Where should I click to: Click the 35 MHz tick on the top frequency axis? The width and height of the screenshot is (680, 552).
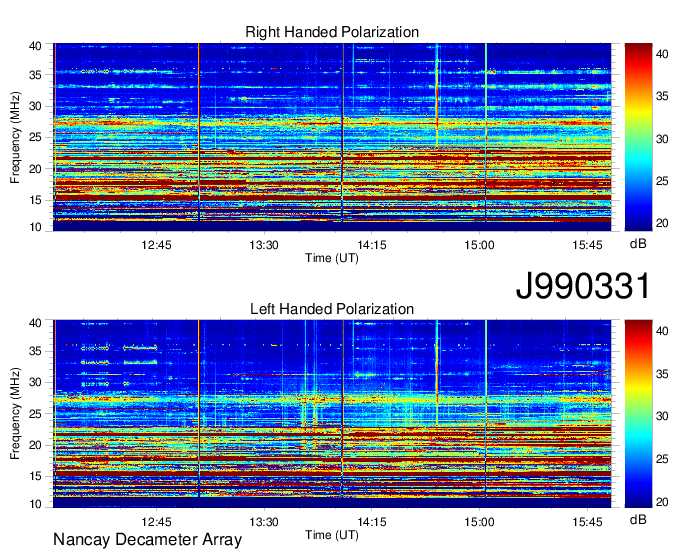pos(35,75)
